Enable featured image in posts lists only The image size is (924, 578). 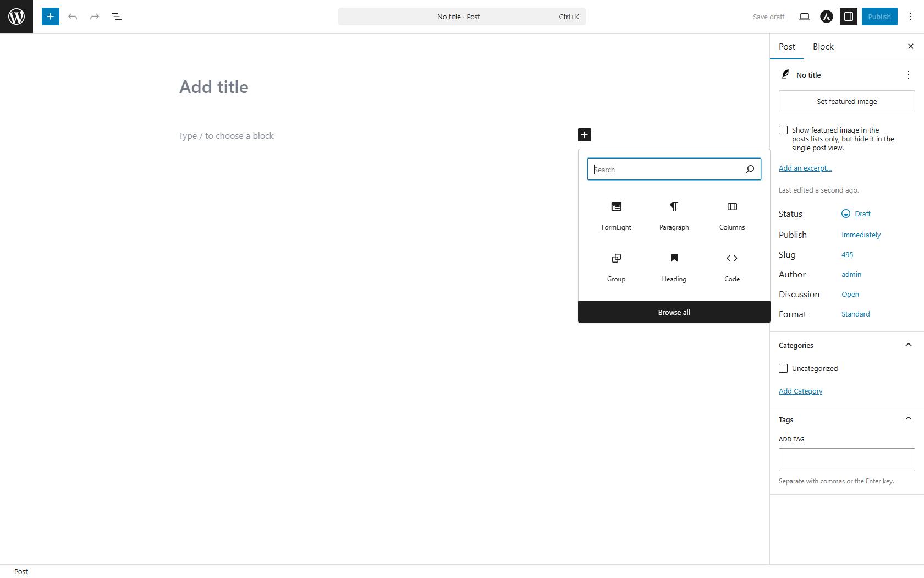[x=783, y=130]
